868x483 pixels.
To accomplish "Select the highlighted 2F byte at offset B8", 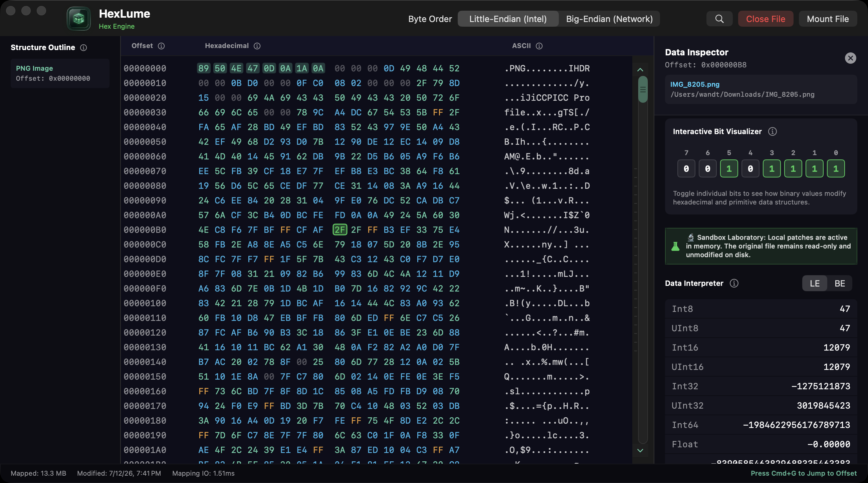I will [340, 230].
